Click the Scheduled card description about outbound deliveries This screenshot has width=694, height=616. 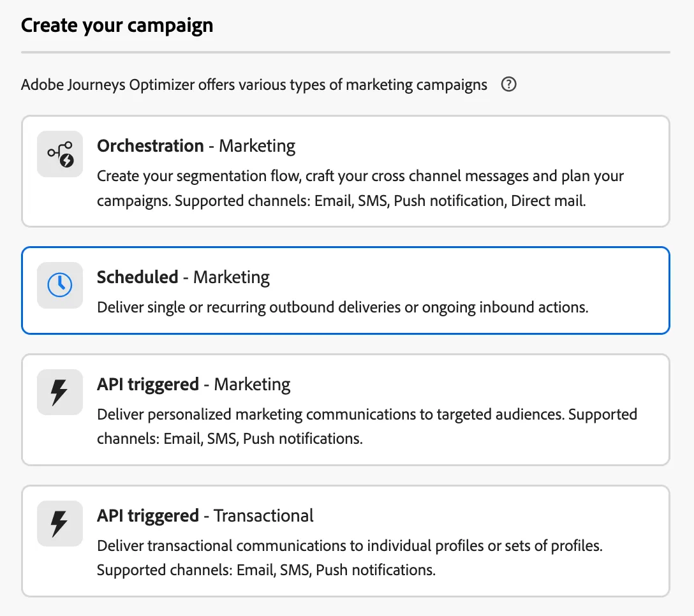pos(343,307)
